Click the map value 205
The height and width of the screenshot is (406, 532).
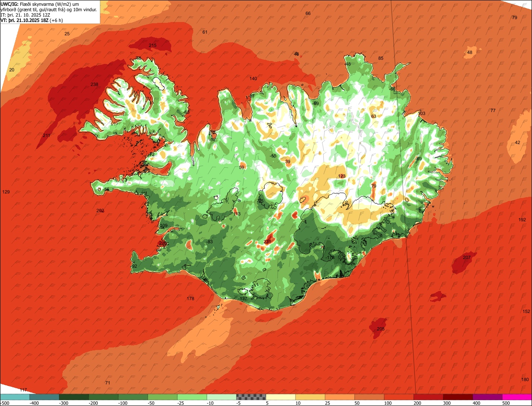click(x=381, y=329)
